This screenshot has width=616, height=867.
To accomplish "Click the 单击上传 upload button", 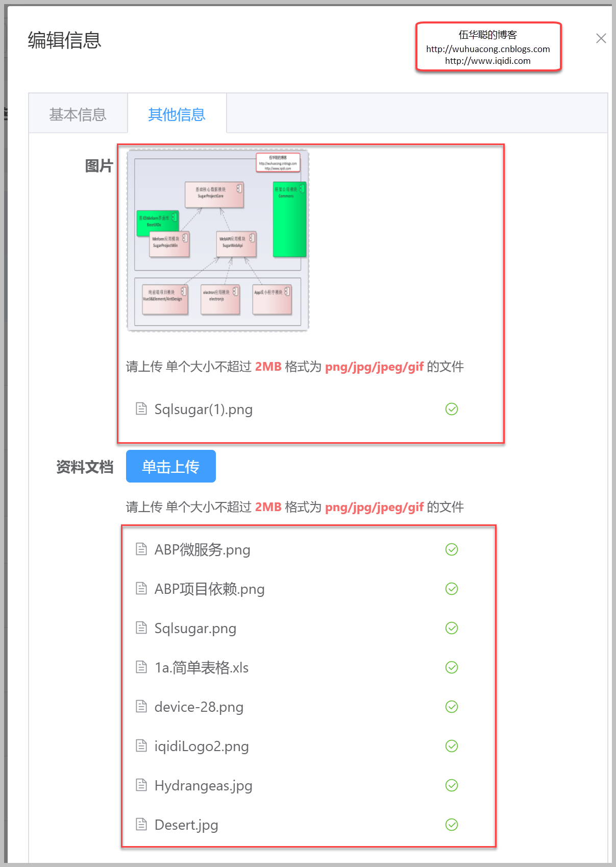I will click(x=171, y=466).
